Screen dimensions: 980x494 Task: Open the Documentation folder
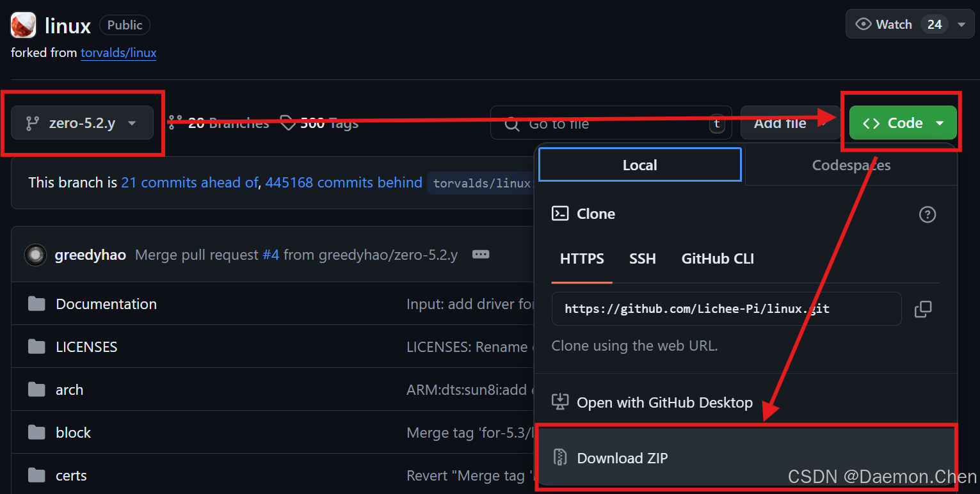click(106, 304)
